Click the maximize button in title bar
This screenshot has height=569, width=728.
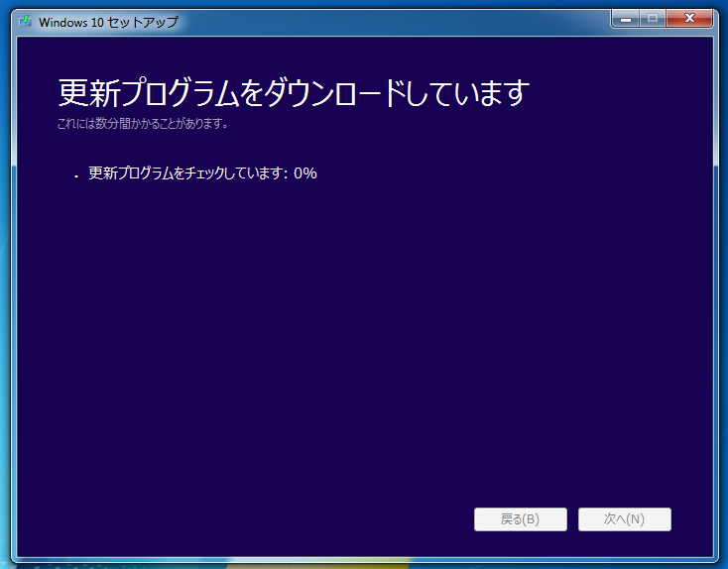[x=653, y=19]
